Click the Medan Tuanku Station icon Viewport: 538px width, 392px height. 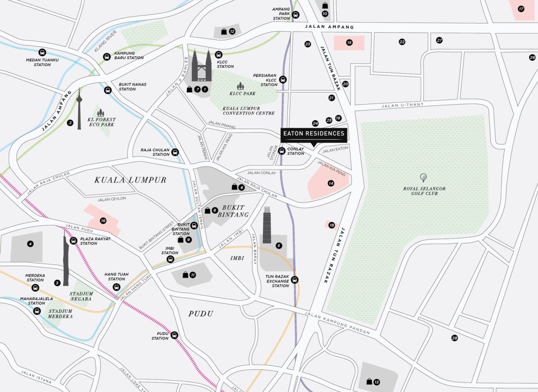[x=42, y=52]
